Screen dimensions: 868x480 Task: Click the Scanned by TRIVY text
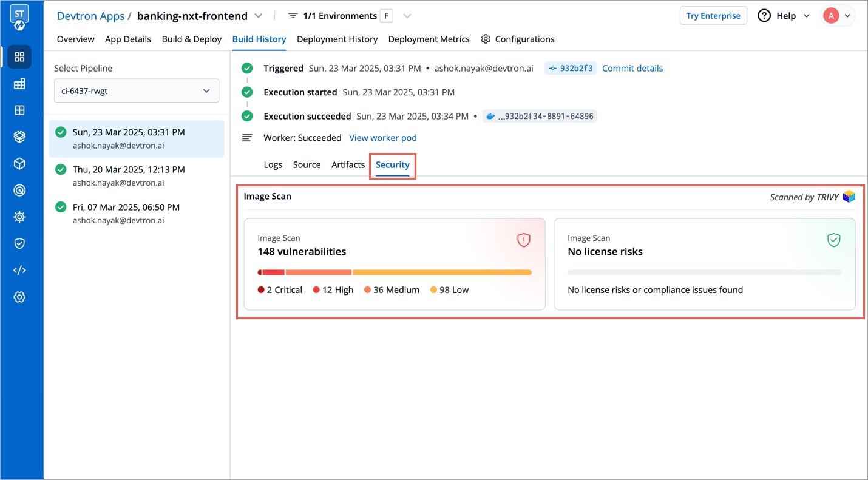click(805, 197)
